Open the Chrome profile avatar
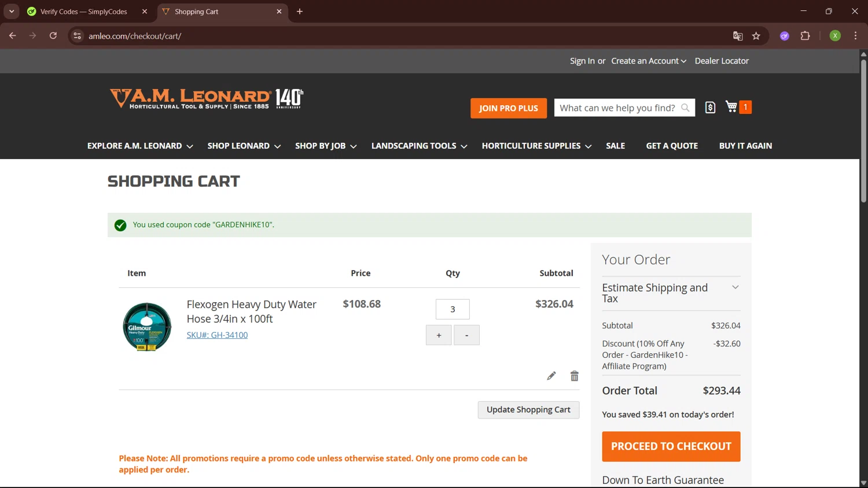The height and width of the screenshot is (488, 868). (835, 36)
